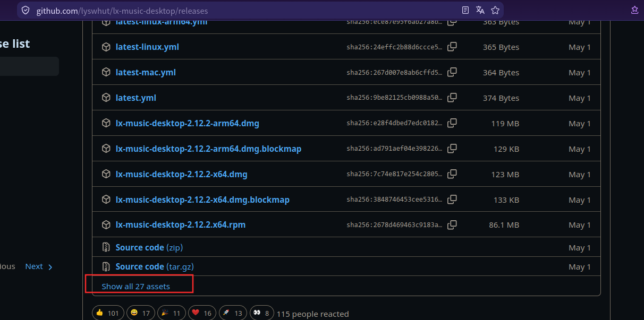The image size is (644, 320).
Task: Copy the hash of the x64.rpm asset
Action: (x=452, y=225)
